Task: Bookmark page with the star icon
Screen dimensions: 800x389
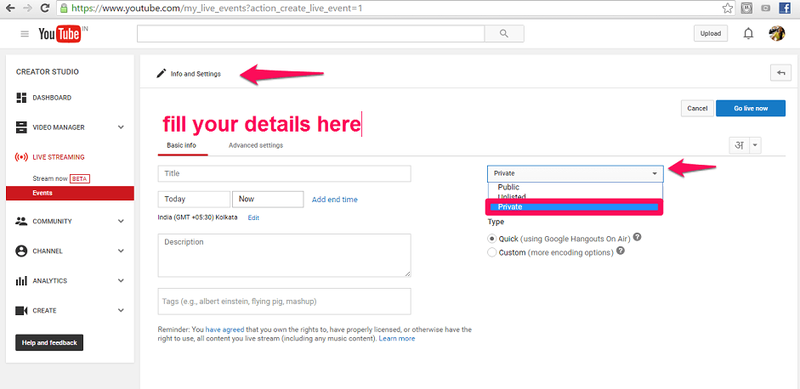Action: tap(728, 8)
